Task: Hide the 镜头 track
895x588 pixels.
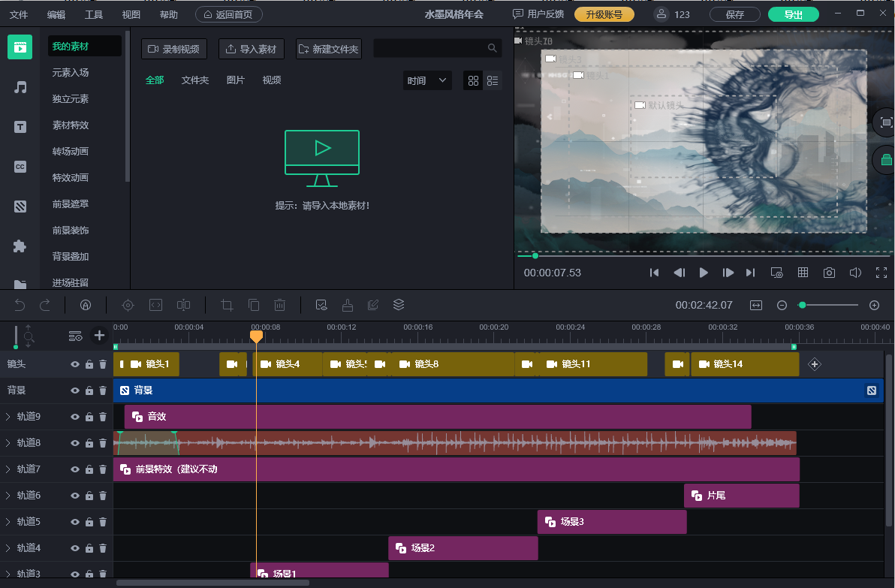Action: tap(75, 364)
